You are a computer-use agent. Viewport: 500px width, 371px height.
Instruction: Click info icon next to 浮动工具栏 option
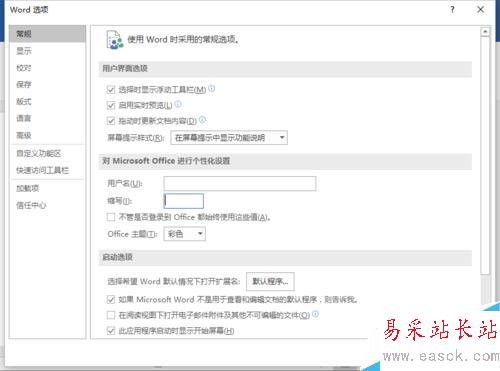pos(212,89)
